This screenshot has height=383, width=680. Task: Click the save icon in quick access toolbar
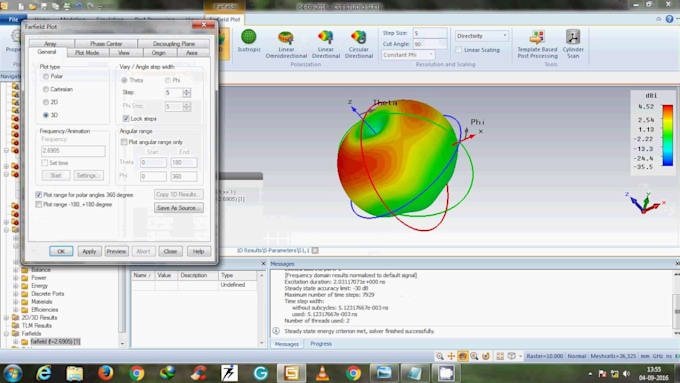point(43,6)
